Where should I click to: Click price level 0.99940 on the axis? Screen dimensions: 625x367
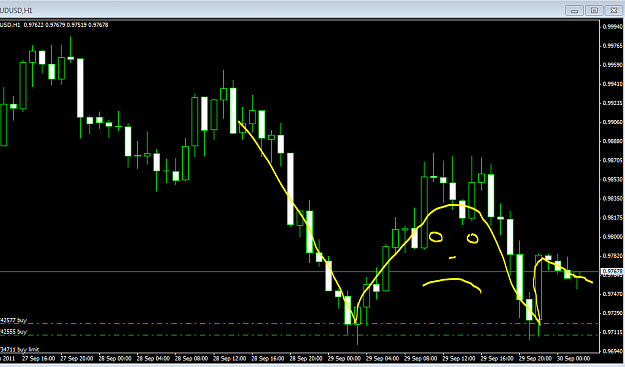tap(613, 27)
